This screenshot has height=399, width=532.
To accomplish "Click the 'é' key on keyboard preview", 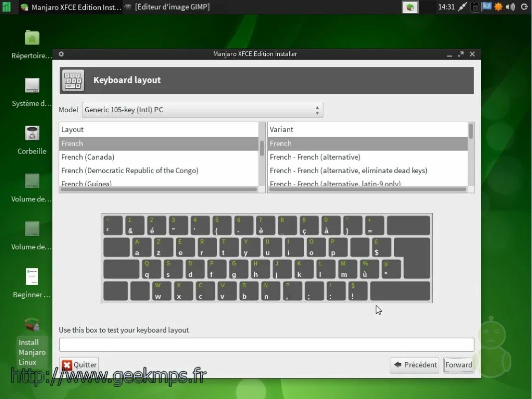I will click(156, 225).
